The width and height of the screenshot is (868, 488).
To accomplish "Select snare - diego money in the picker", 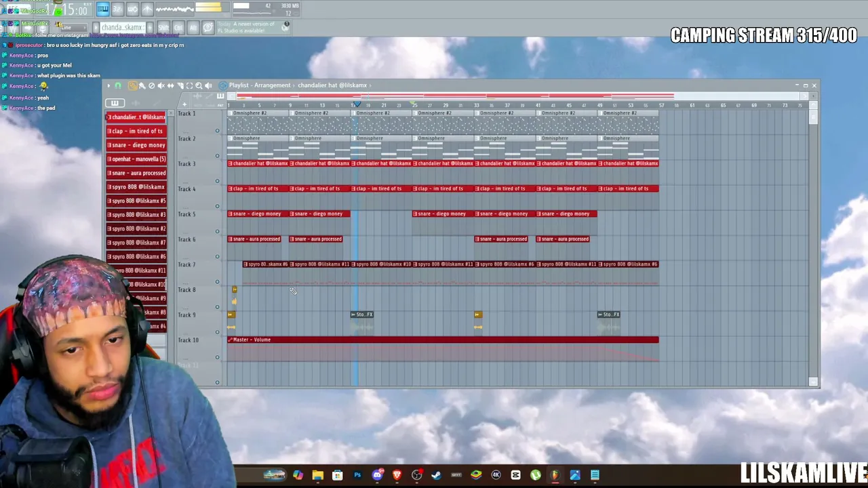I will (136, 145).
